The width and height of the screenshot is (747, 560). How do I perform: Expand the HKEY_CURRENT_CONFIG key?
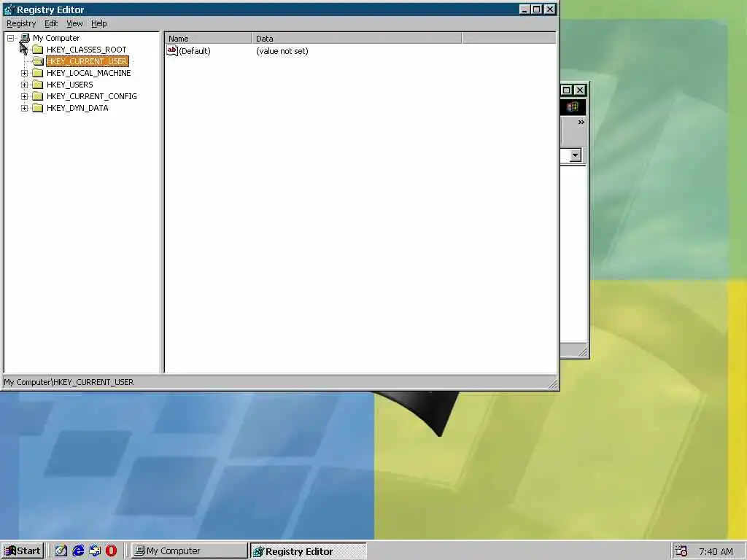pyautogui.click(x=24, y=97)
